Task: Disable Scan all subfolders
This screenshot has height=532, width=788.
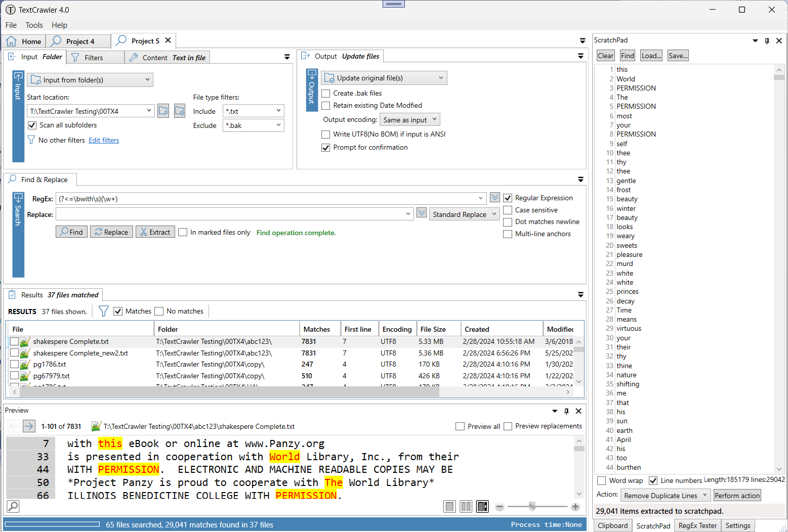Action: pyautogui.click(x=32, y=125)
